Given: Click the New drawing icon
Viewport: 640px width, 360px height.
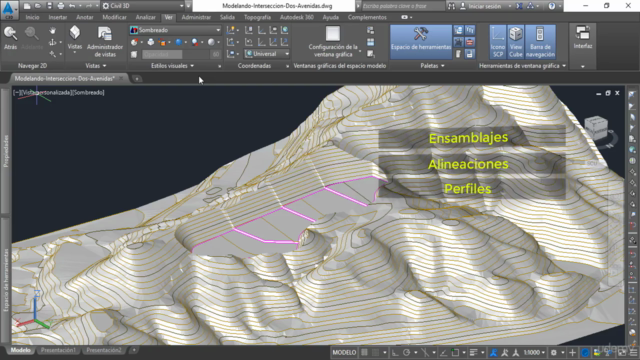Looking at the screenshot, I should pos(27,6).
